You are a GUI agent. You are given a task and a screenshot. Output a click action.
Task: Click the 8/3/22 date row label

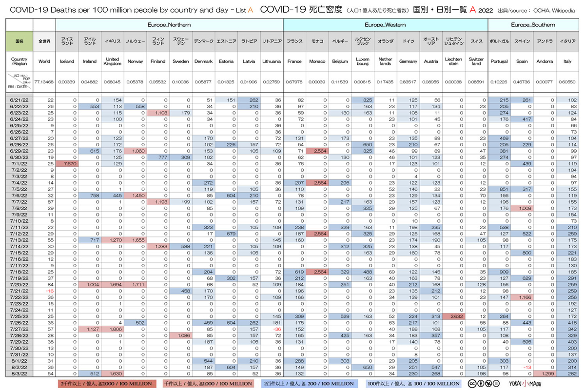pyautogui.click(x=19, y=373)
